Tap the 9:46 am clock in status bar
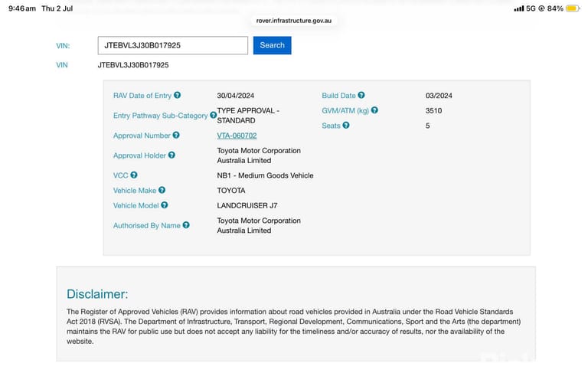The width and height of the screenshot is (588, 386). [22, 8]
